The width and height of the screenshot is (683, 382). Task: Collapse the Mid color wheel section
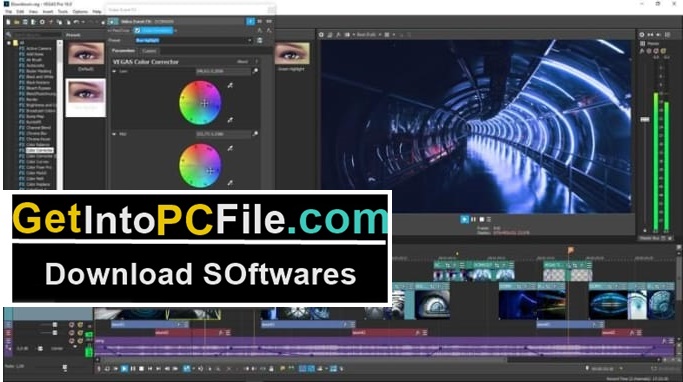coord(115,134)
